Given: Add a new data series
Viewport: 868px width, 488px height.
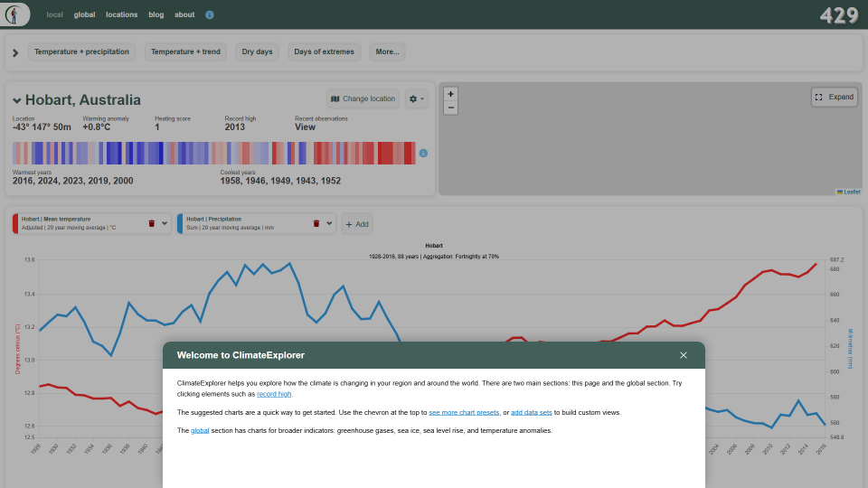Looking at the screenshot, I should pos(356,224).
